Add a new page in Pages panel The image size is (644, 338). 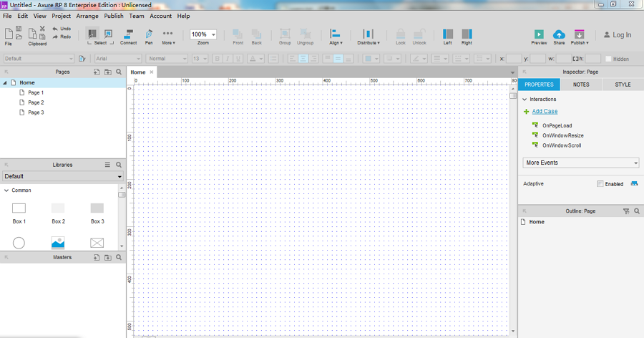(97, 72)
